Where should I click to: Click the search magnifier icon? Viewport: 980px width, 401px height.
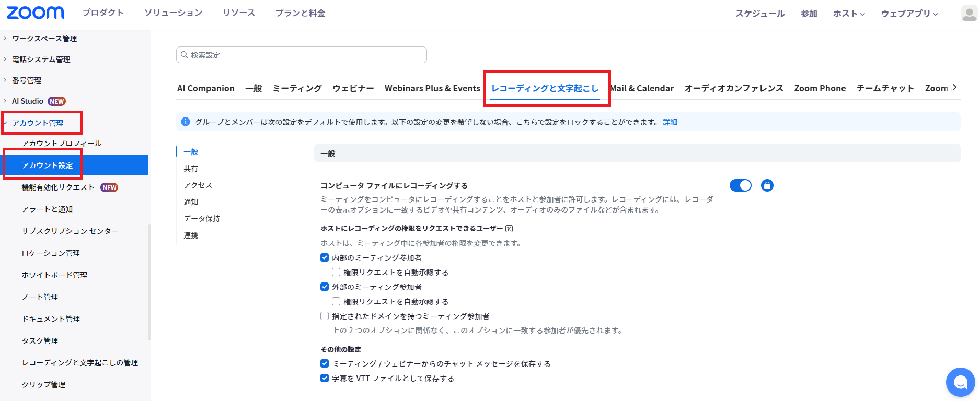click(x=184, y=55)
